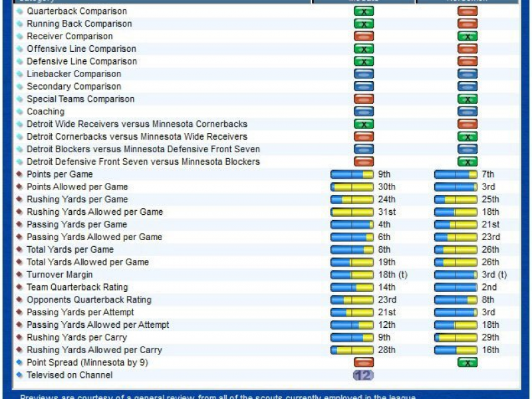Click the bullet beside Coaching
This screenshot has height=399, width=532.
20,112
